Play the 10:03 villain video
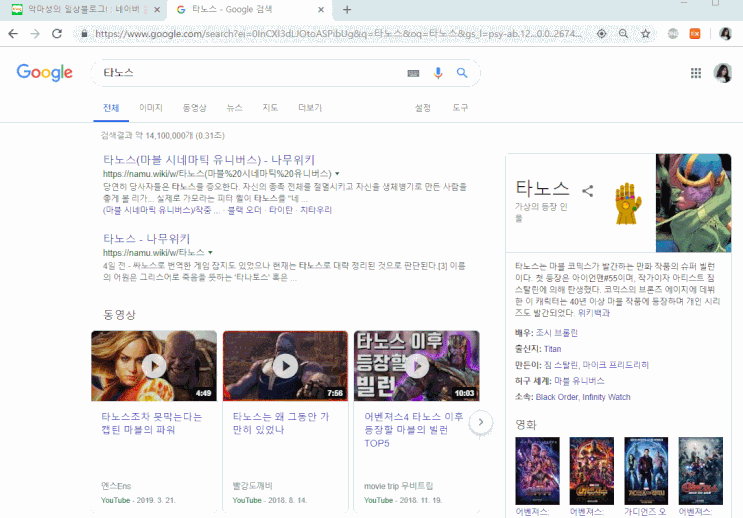 pos(417,366)
